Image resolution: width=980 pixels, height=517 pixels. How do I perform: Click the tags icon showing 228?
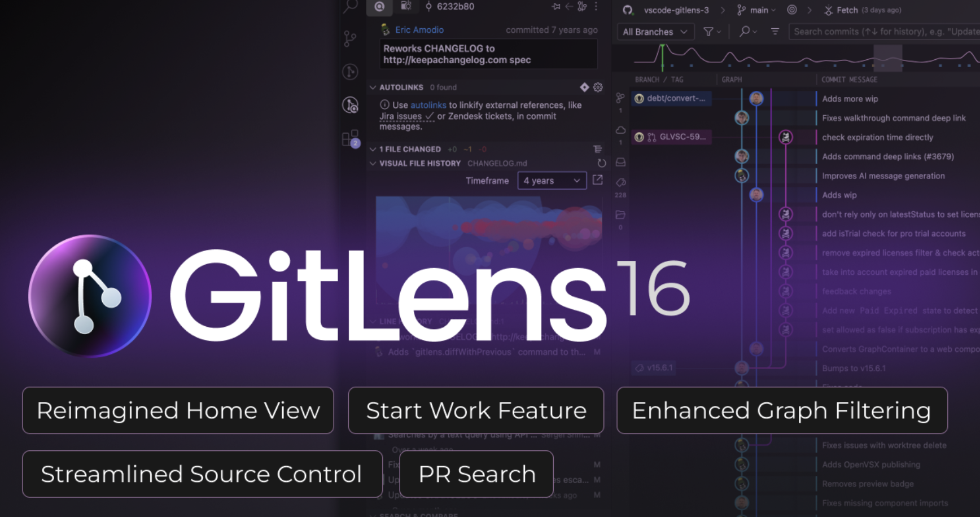coord(620,183)
